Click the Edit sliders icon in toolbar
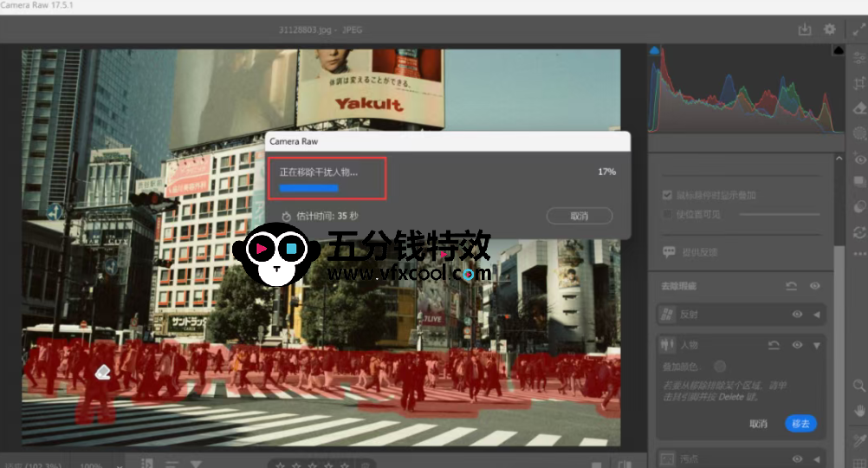Viewport: 868px width, 468px height. (859, 59)
